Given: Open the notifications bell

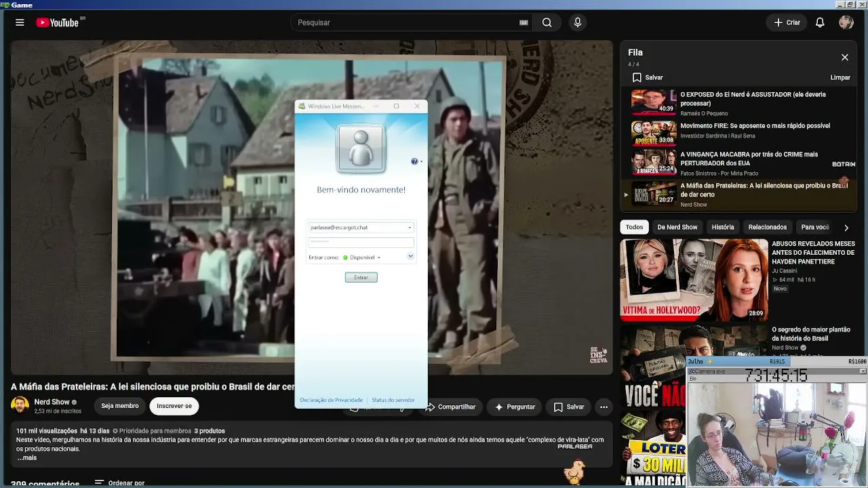Looking at the screenshot, I should 820,22.
